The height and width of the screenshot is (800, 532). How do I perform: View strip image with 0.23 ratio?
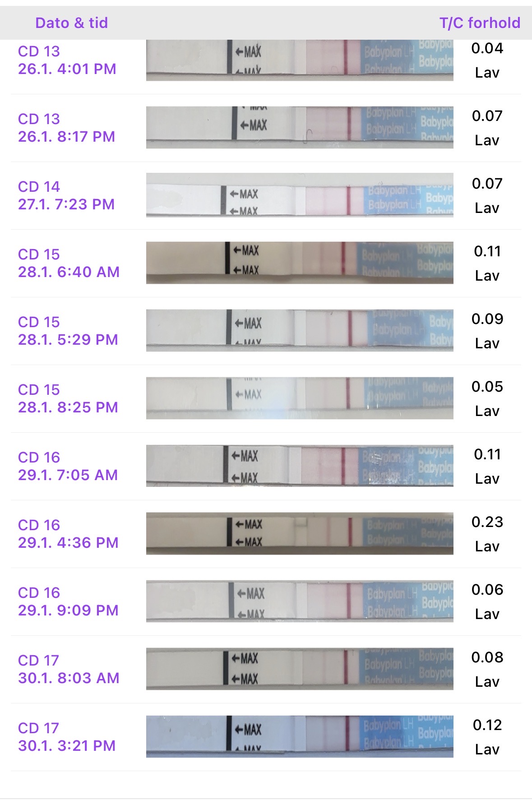(x=300, y=533)
